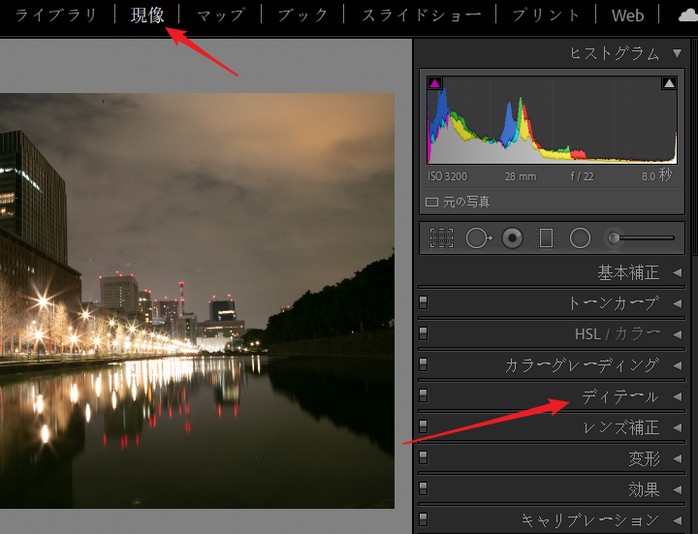Switch to the 現像 module

pos(147,15)
